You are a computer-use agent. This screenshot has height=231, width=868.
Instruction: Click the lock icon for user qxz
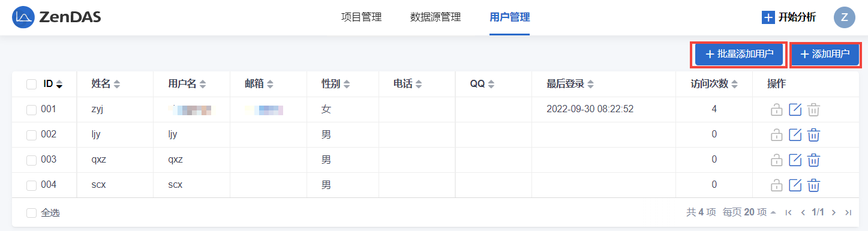click(x=776, y=160)
